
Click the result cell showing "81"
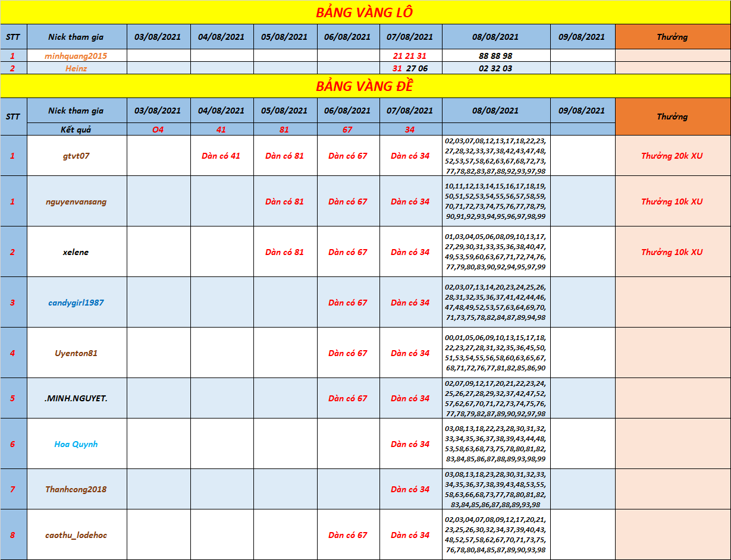click(x=284, y=130)
